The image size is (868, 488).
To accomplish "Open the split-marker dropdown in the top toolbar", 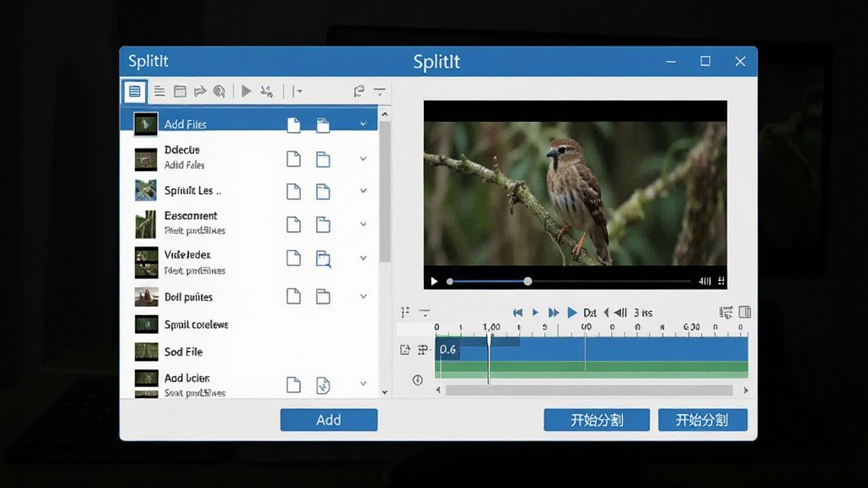I will click(298, 91).
